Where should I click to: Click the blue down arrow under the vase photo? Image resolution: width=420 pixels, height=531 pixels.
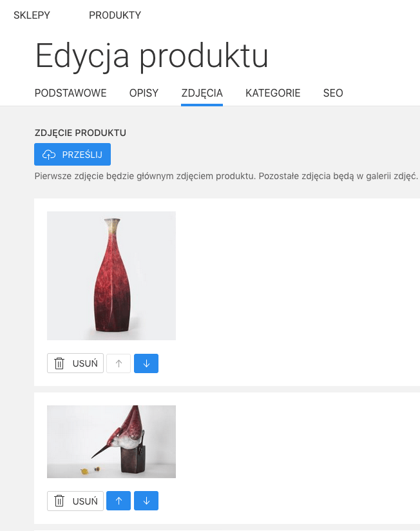[146, 363]
